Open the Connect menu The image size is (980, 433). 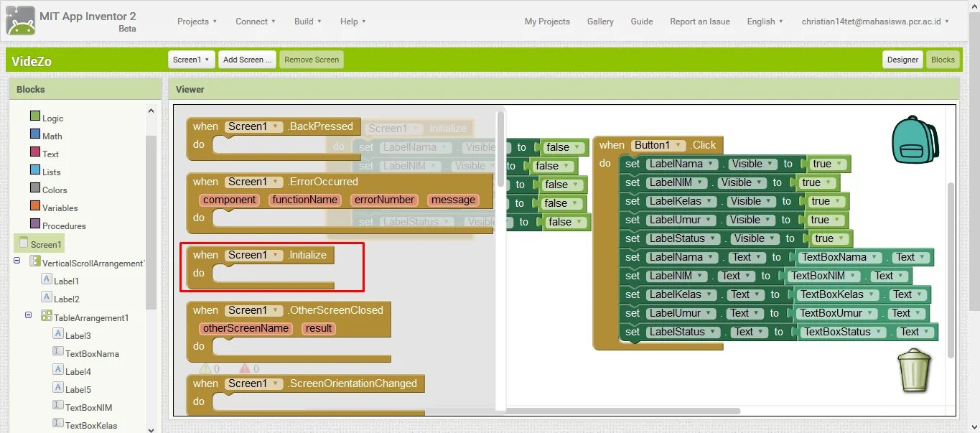(x=256, y=22)
